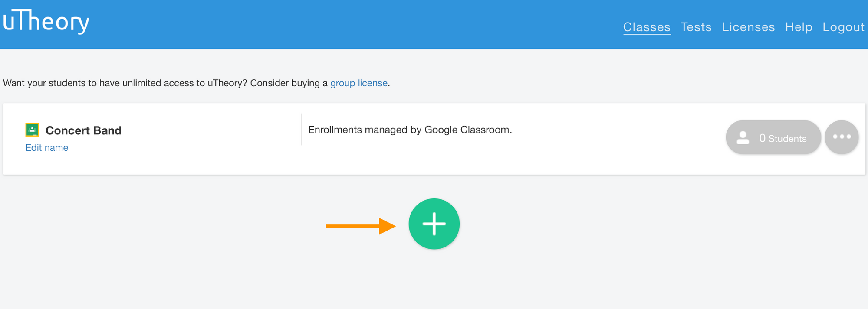Screen dimensions: 868x309
Task: Click the orange arrow pointing to plus
Action: pos(361,226)
